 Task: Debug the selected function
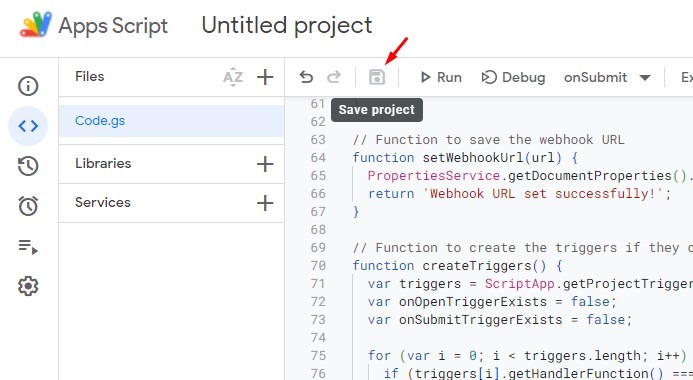(x=513, y=77)
